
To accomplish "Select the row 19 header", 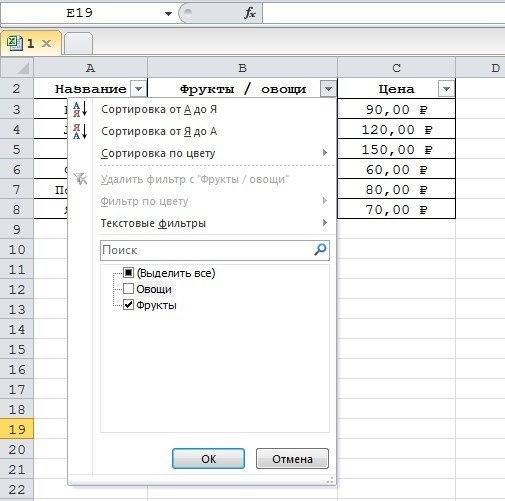I will pos(17,429).
